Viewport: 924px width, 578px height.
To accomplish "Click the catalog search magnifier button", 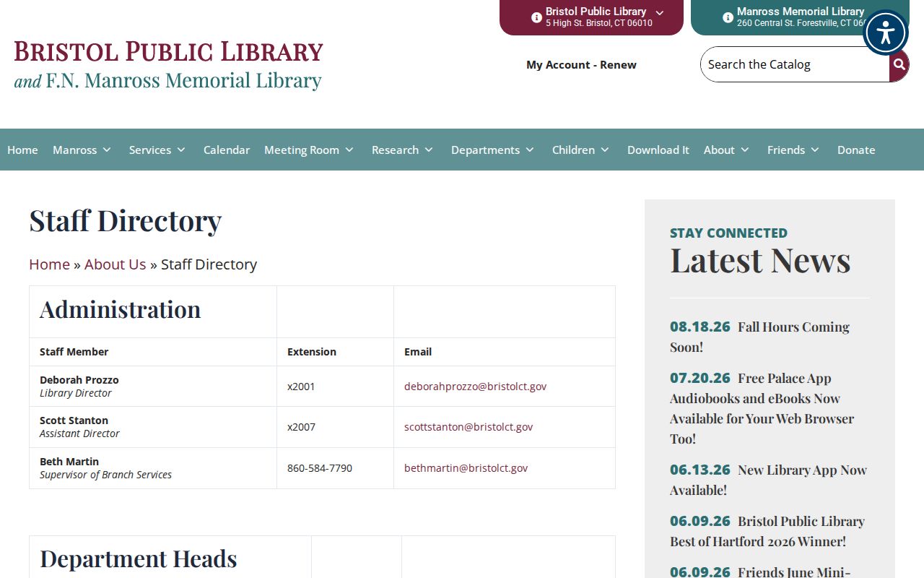I will [899, 64].
